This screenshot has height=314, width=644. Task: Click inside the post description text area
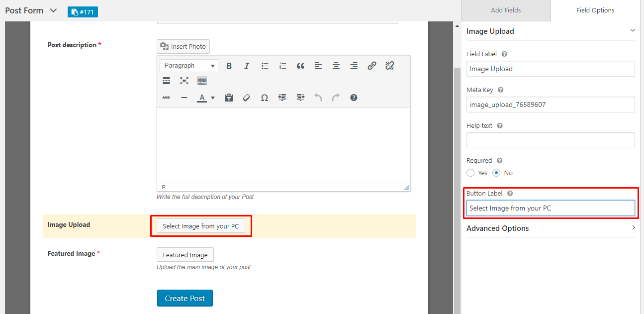click(283, 145)
